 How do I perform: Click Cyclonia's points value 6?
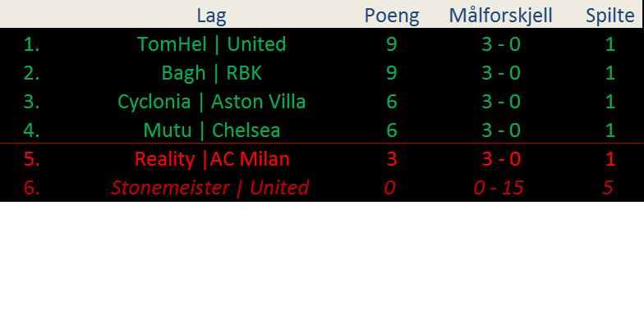pyautogui.click(x=391, y=102)
